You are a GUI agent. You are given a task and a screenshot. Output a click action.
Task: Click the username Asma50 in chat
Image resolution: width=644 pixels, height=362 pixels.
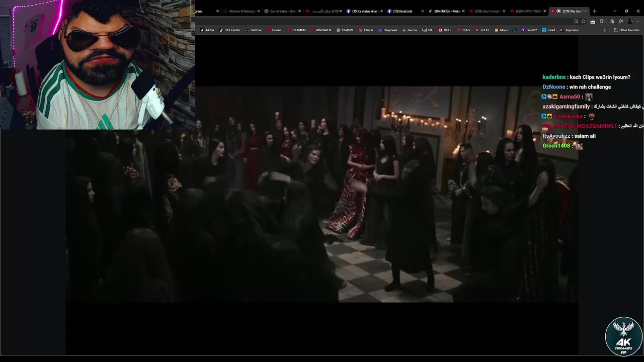click(570, 97)
